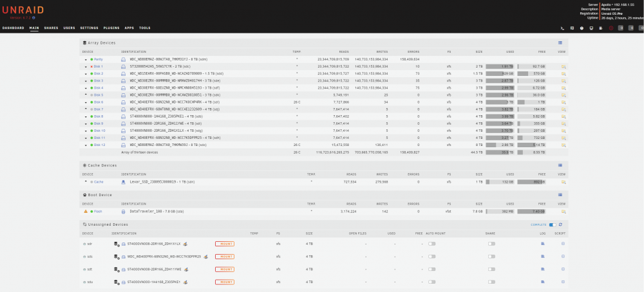Toggle Cache Devices table view icon
The image size is (644, 292).
[560, 165]
